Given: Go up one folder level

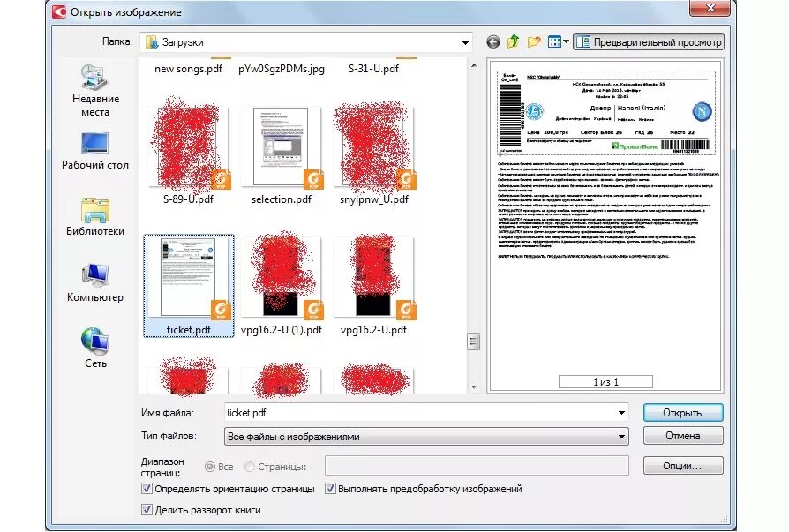Looking at the screenshot, I should tap(514, 41).
